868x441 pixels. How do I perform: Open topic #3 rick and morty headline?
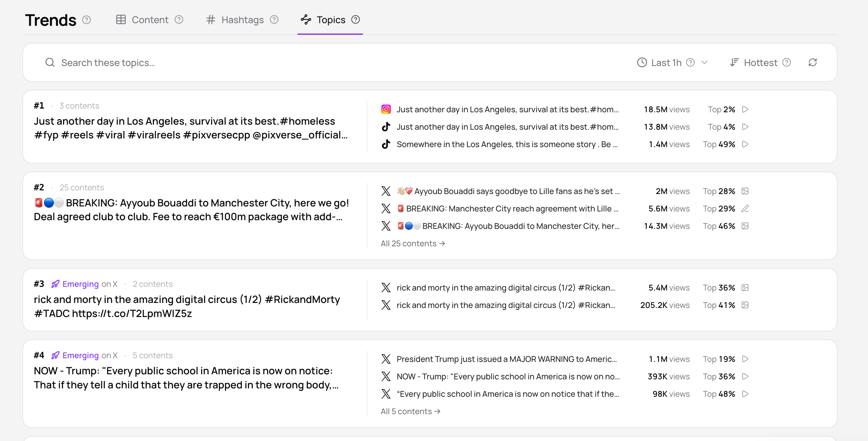187,307
